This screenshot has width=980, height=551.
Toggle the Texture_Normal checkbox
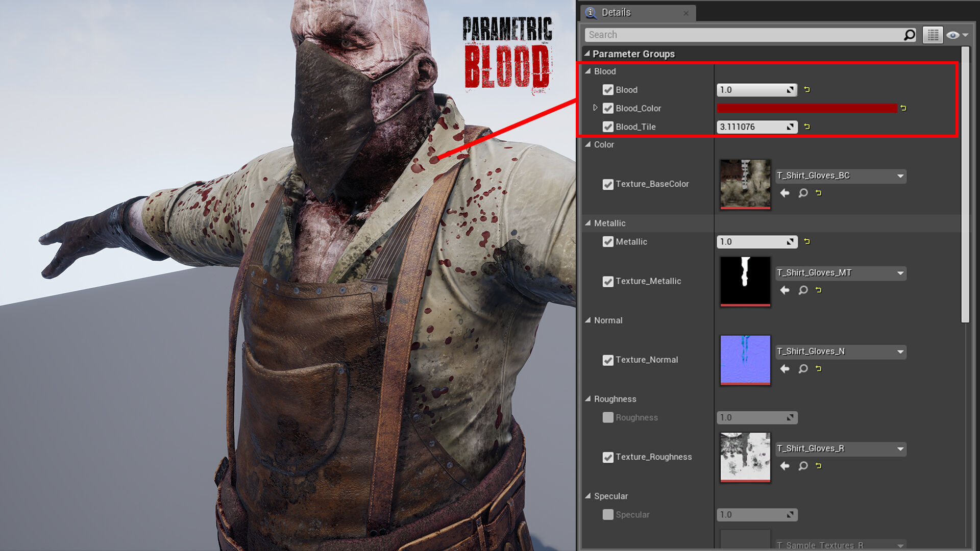click(x=608, y=360)
